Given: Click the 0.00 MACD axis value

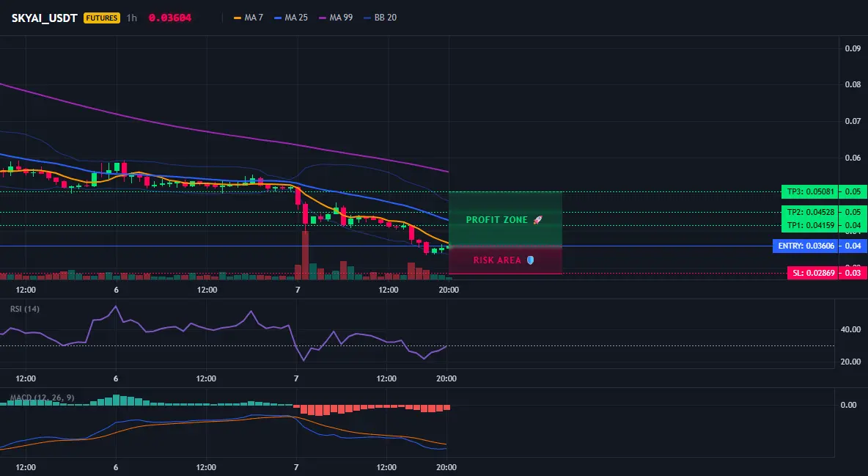Looking at the screenshot, I should [849, 405].
